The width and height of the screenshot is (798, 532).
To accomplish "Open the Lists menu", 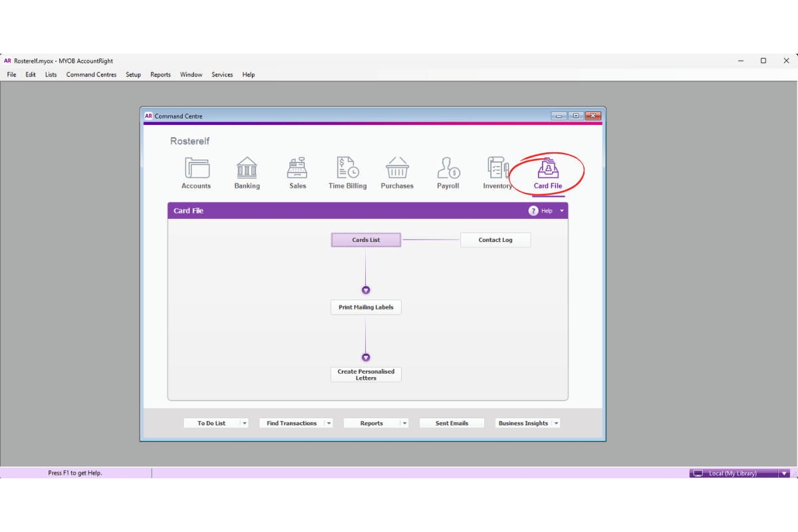I will 51,74.
